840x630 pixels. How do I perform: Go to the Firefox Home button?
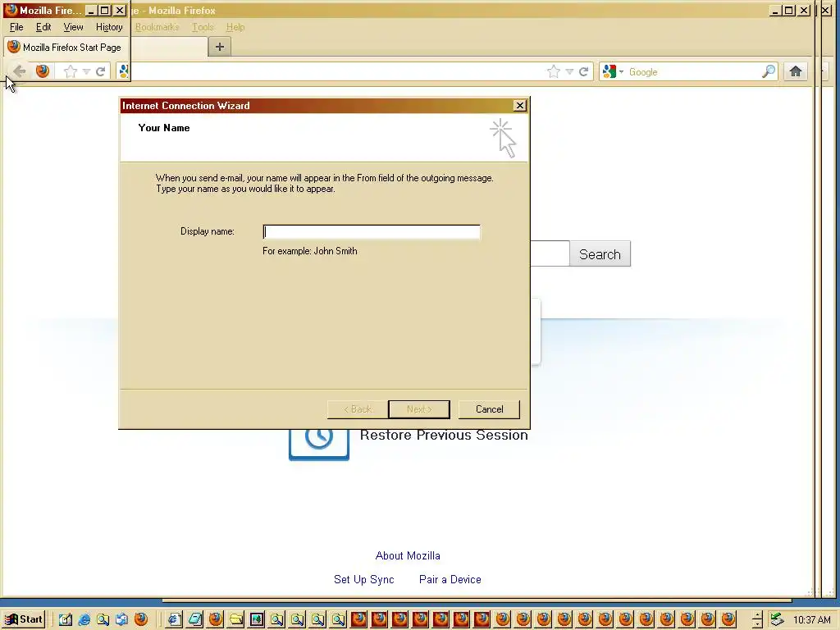pos(796,71)
